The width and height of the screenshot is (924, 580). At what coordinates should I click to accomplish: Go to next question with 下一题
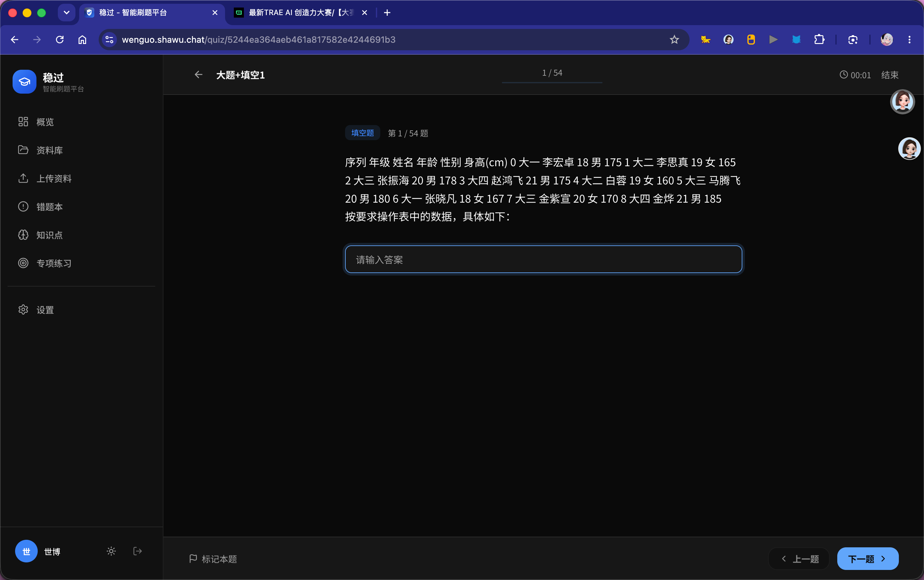[868, 559]
